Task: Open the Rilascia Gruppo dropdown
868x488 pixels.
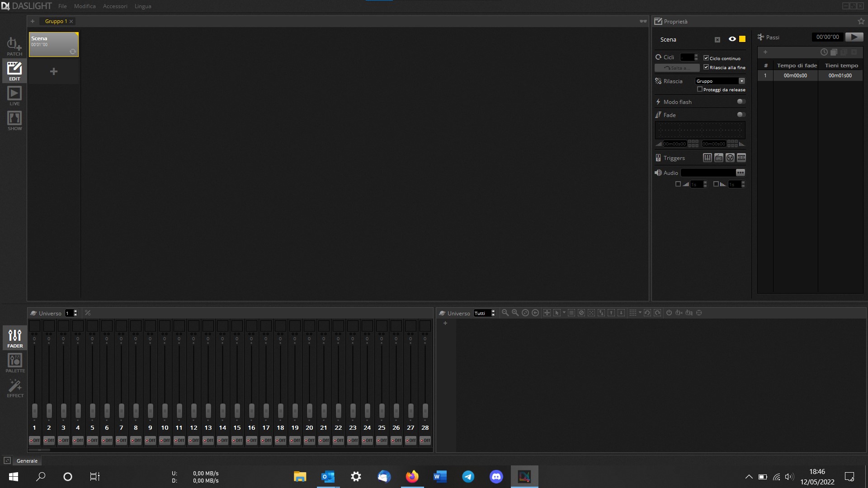Action: pos(720,81)
